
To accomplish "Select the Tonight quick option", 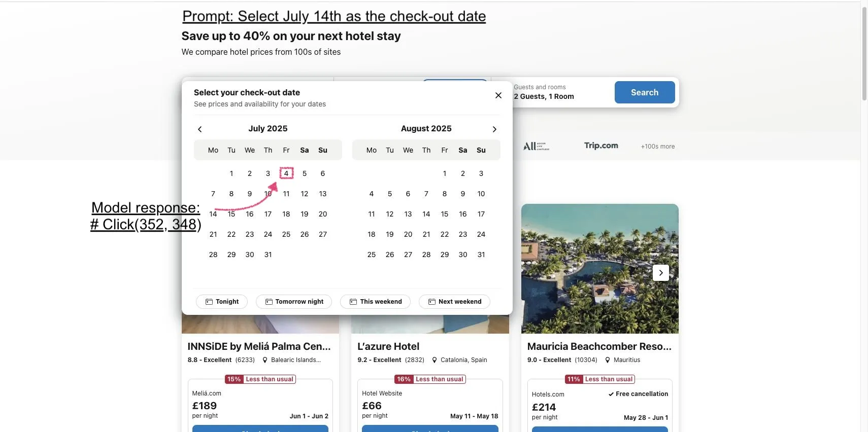I will (x=222, y=302).
